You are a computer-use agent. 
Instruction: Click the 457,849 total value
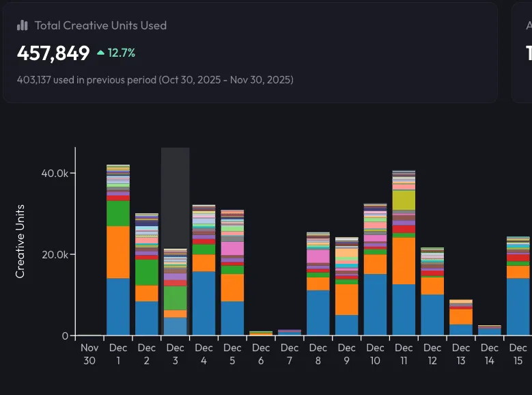53,53
